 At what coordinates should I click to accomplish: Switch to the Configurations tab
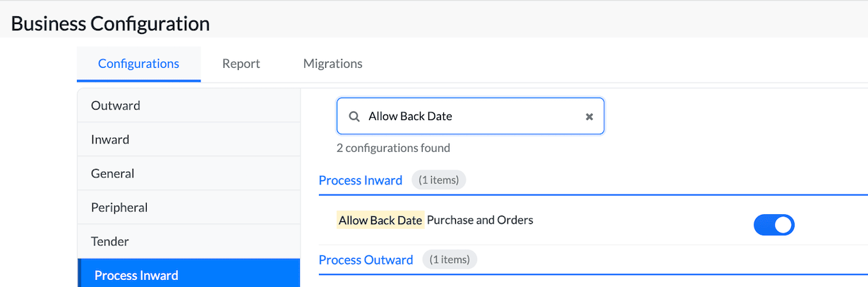[138, 64]
